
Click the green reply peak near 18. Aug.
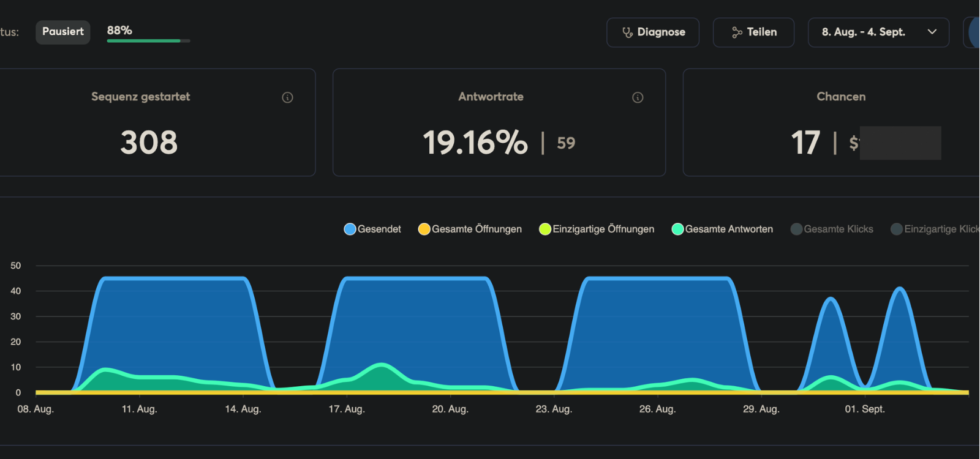click(x=382, y=365)
